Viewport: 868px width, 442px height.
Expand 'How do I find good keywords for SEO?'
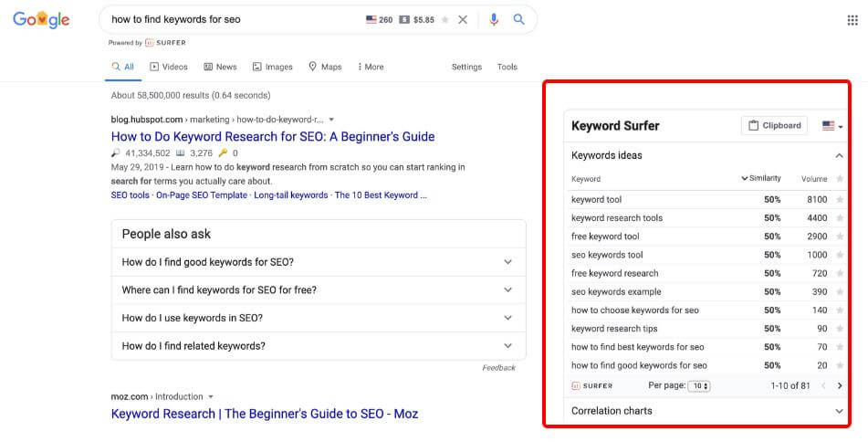point(319,262)
